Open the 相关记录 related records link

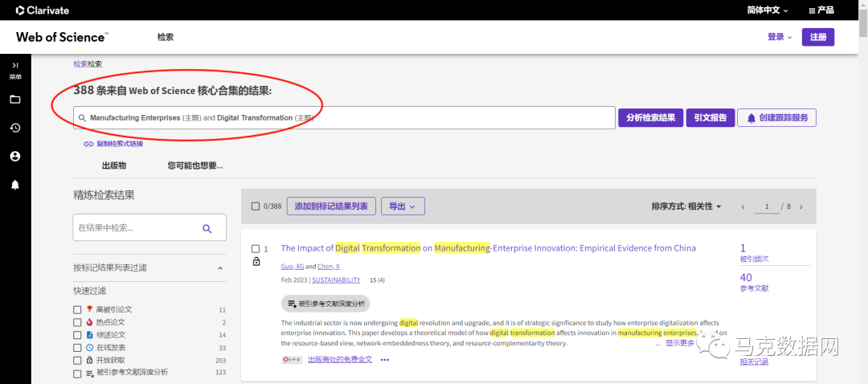(x=754, y=362)
